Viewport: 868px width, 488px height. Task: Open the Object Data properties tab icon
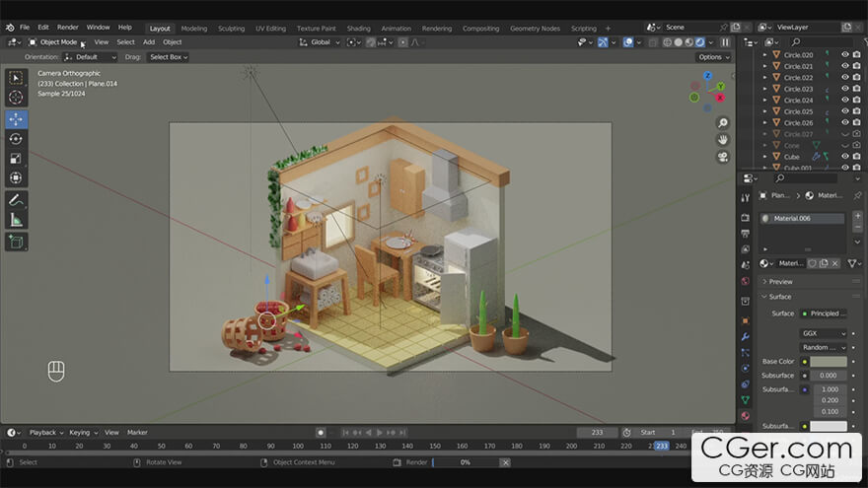(x=745, y=399)
